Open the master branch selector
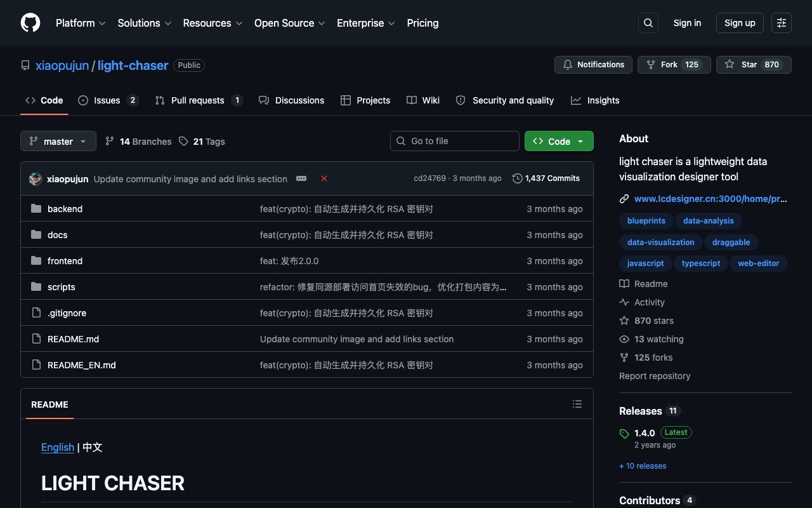The height and width of the screenshot is (508, 812). point(58,141)
